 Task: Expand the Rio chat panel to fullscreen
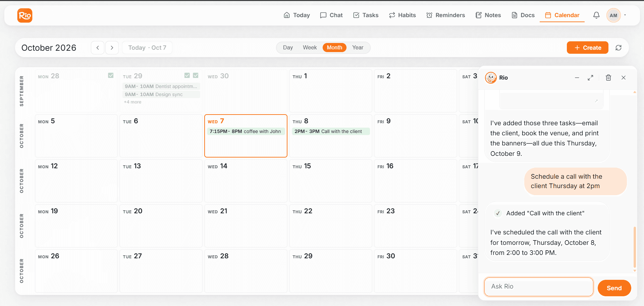point(590,78)
